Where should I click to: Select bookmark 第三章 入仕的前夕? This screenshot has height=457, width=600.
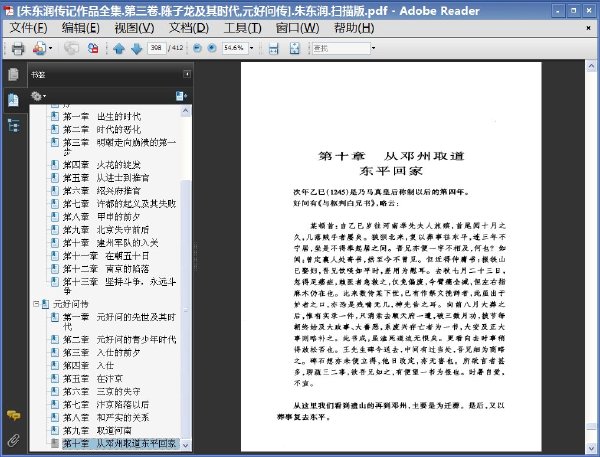(101, 353)
